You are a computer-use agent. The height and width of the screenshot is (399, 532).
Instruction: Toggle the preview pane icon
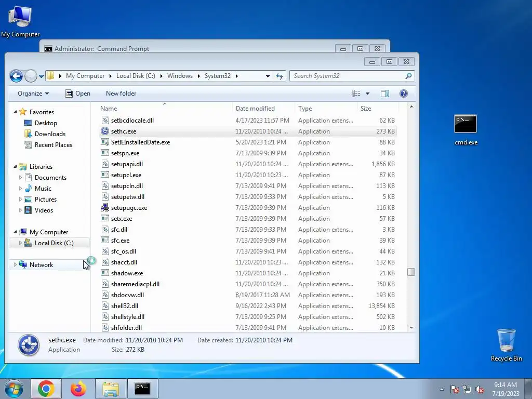(385, 94)
